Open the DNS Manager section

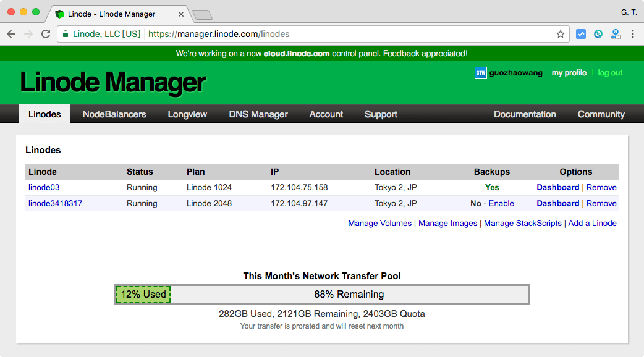pos(258,114)
